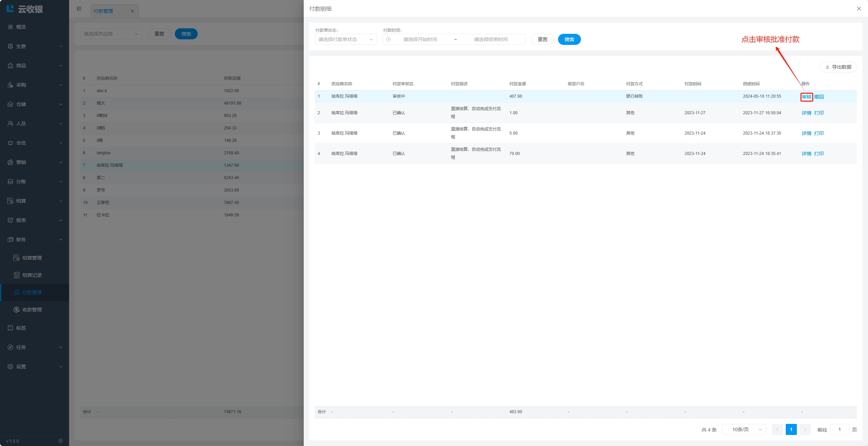This screenshot has width=868, height=446.
Task: Click the 导出数据 export data button
Action: pyautogui.click(x=838, y=67)
